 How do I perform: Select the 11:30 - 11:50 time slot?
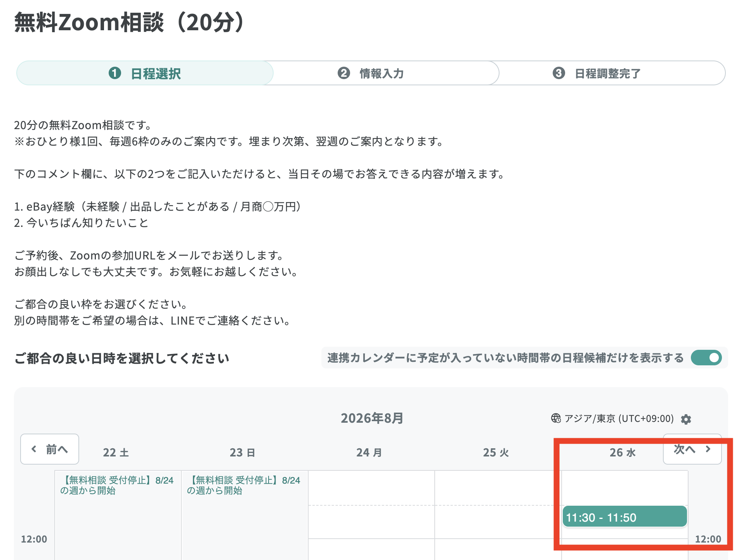pos(625,517)
